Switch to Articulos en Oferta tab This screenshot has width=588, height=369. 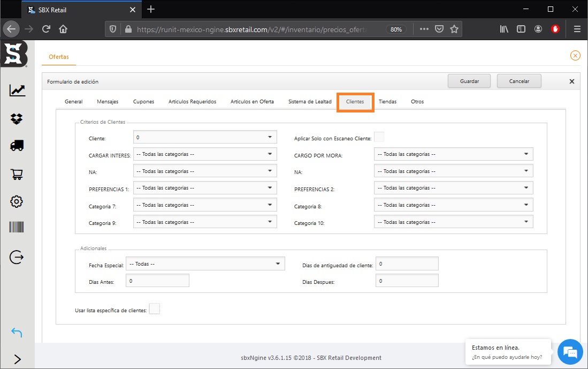point(253,101)
